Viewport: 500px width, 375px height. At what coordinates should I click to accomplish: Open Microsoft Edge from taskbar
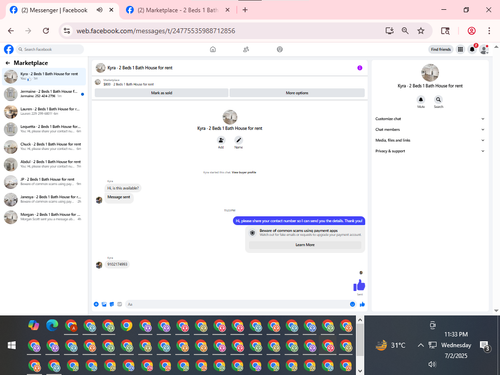52,325
